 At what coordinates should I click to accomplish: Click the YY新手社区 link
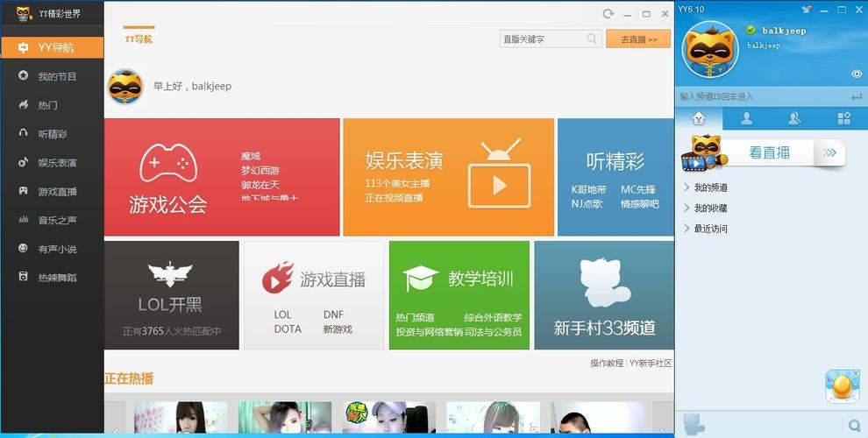651,364
